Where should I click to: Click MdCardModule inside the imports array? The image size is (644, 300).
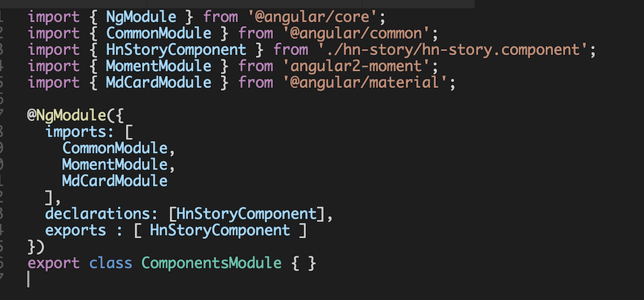(115, 181)
